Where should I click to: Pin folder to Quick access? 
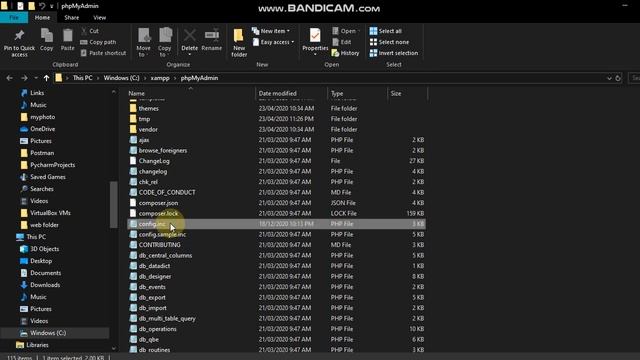pyautogui.click(x=19, y=42)
